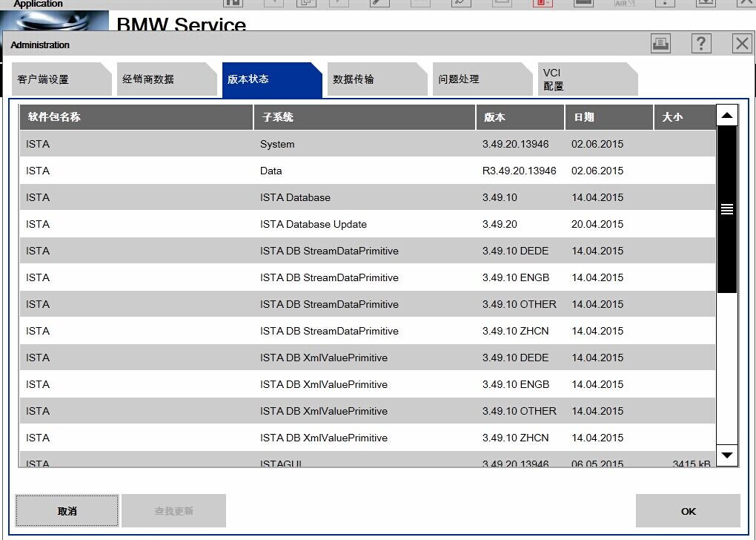This screenshot has height=540, width=756.
Task: Click ISTA DB XmlValuePrimitive in the ENGB row
Action: tap(324, 385)
